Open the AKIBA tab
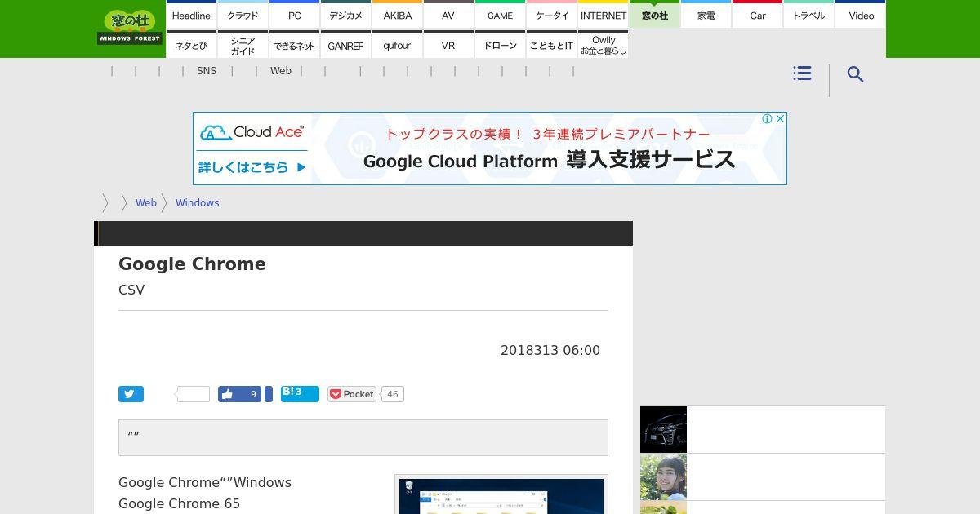The width and height of the screenshot is (980, 514). click(397, 15)
